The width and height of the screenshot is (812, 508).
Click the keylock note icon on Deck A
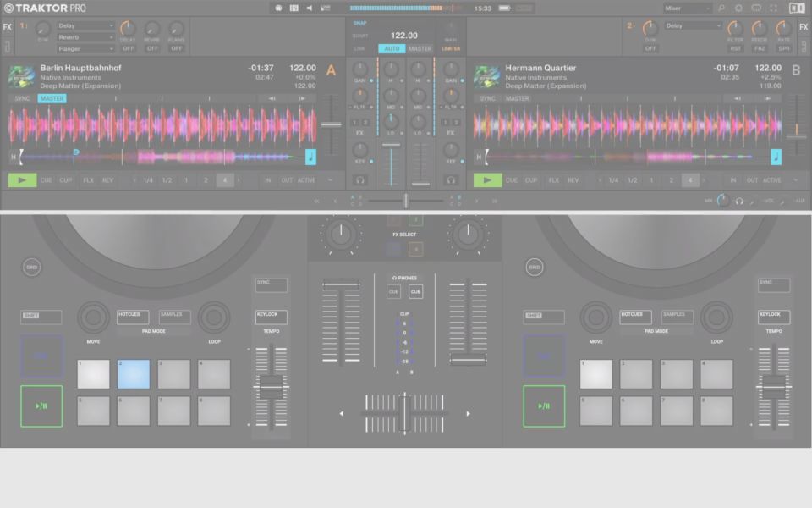pyautogui.click(x=310, y=157)
